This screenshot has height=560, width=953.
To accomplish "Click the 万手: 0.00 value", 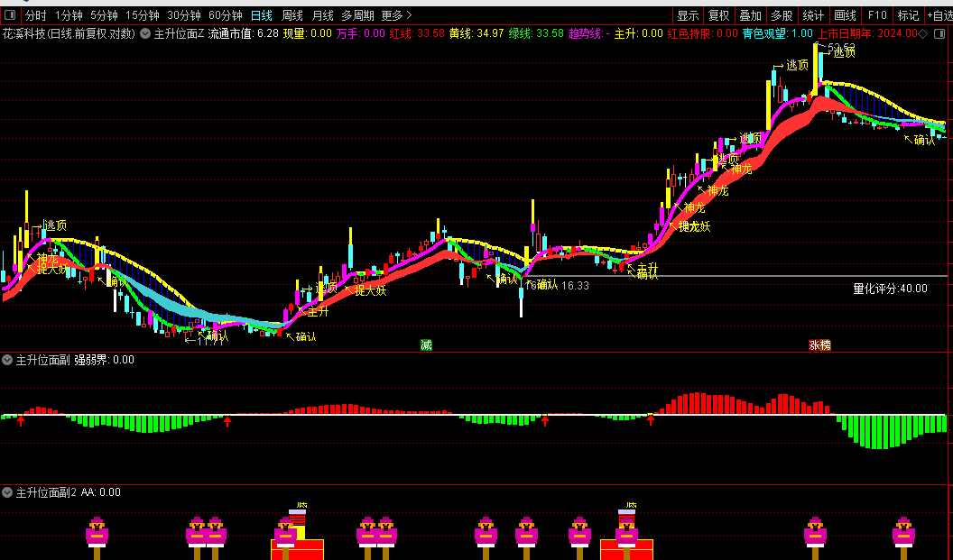I will point(361,34).
